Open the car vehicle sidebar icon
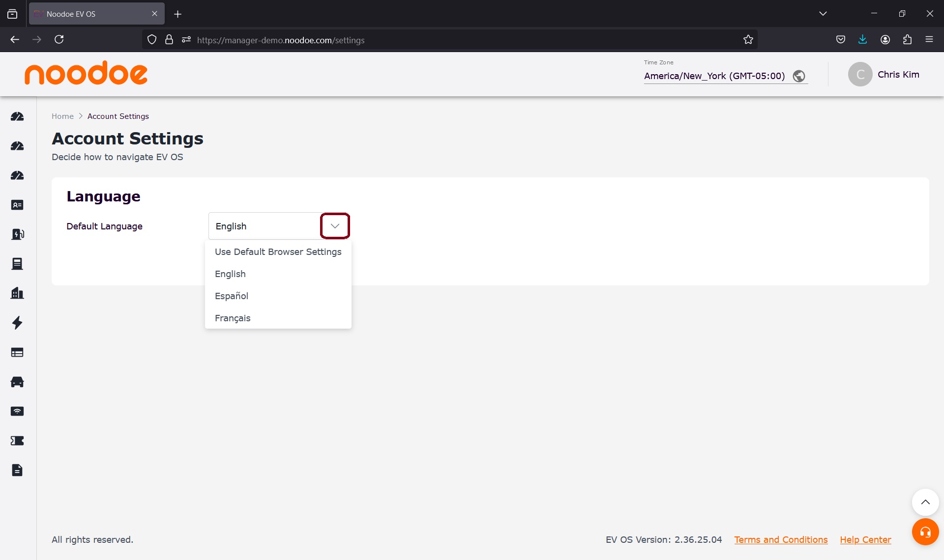This screenshot has width=944, height=560. (x=17, y=382)
